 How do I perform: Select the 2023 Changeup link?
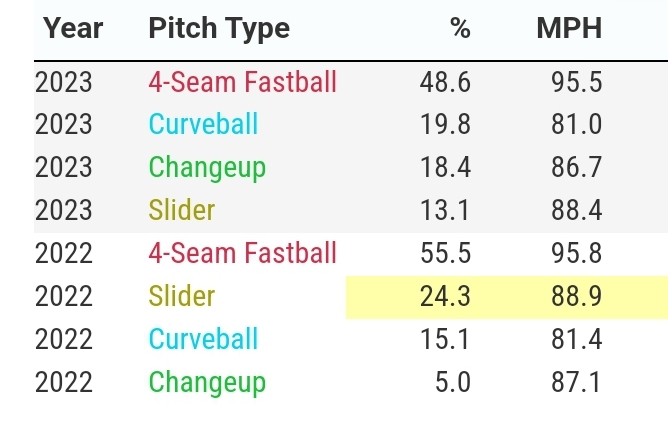207,167
